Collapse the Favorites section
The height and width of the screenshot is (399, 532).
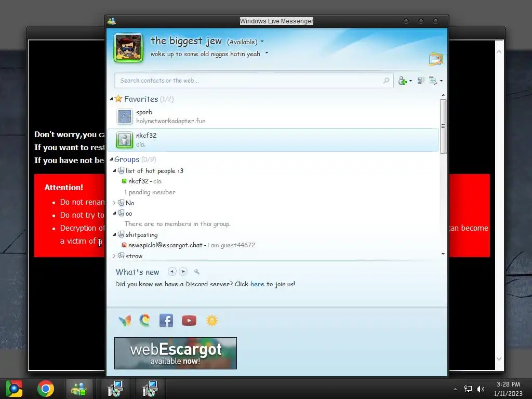(111, 99)
